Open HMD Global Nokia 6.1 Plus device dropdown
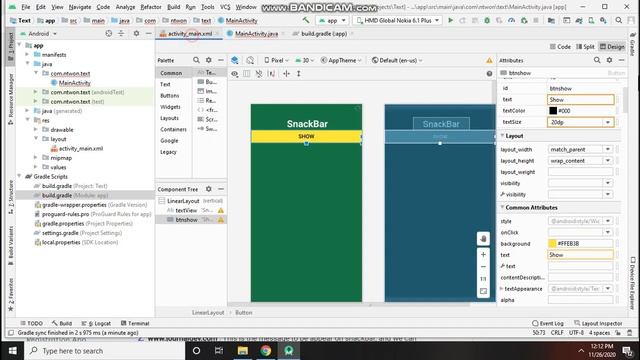This screenshot has height=360, width=640. 397,20
